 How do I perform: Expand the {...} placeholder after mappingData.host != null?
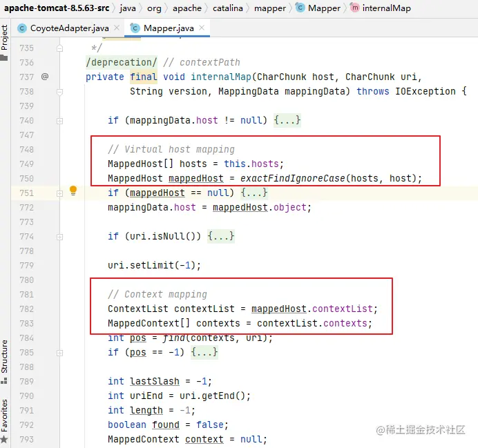(287, 119)
